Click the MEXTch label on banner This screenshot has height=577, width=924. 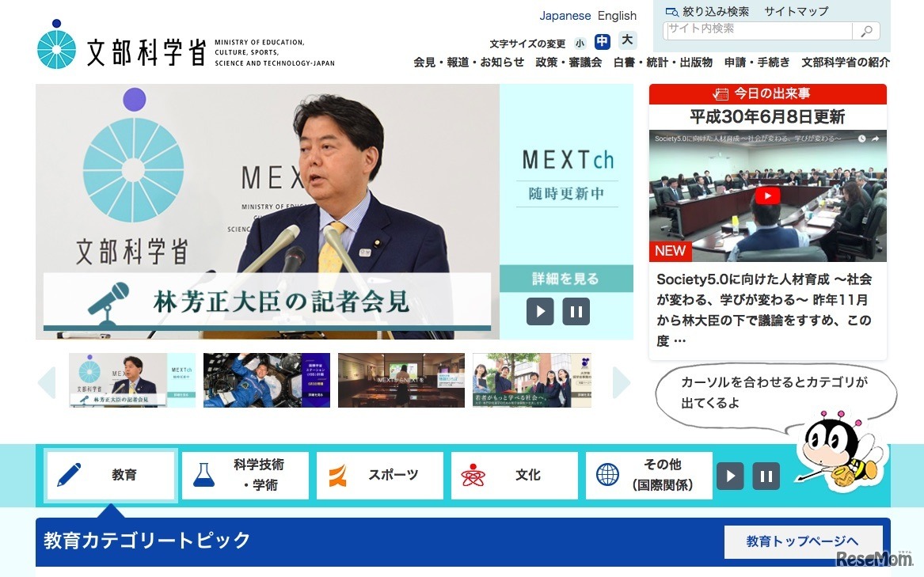[567, 160]
